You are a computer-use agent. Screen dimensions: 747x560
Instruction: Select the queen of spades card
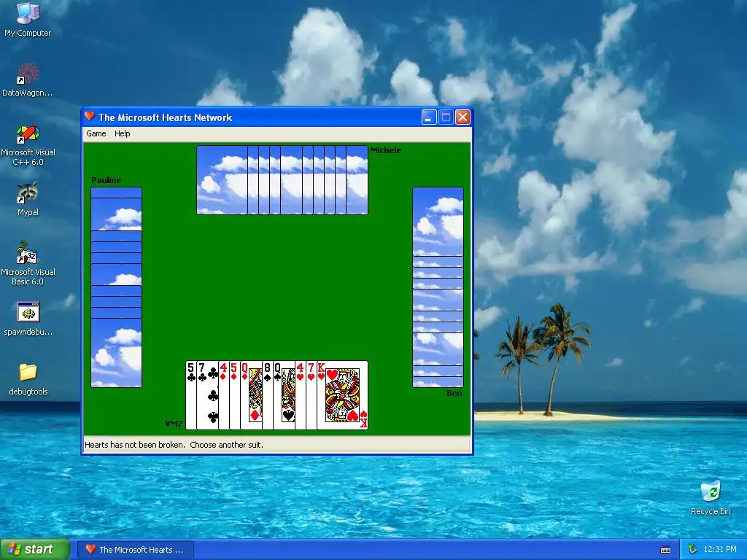tap(284, 395)
